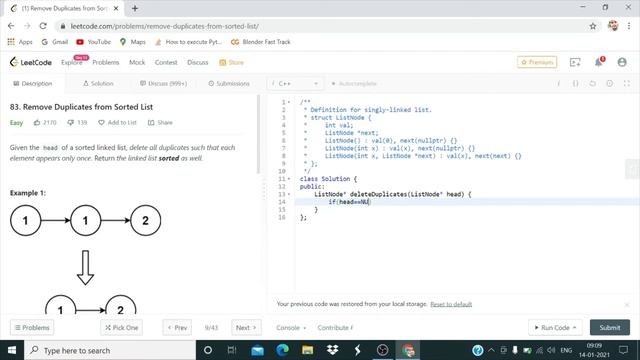Open a new browser tab
This screenshot has width=640, height=360.
pos(135,8)
